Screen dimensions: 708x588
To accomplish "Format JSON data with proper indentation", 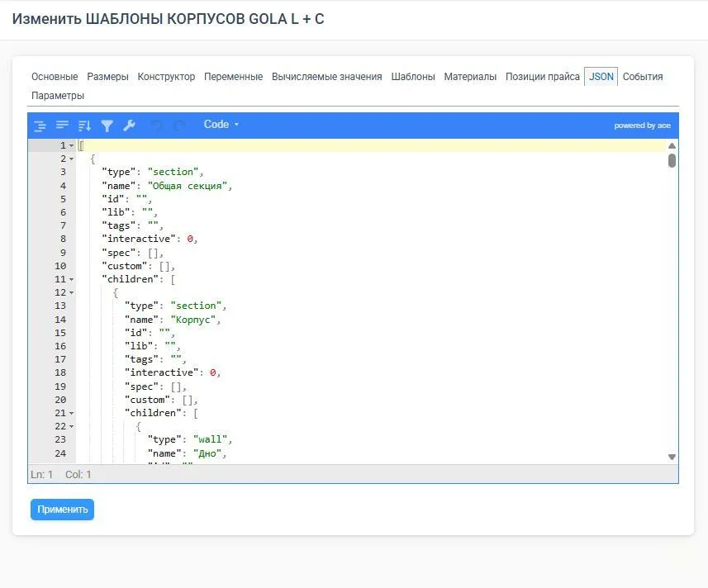I will pos(40,126).
